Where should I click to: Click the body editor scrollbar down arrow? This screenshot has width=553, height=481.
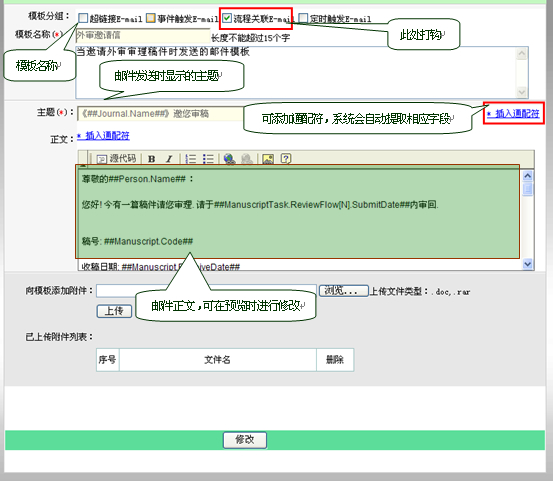point(528,264)
